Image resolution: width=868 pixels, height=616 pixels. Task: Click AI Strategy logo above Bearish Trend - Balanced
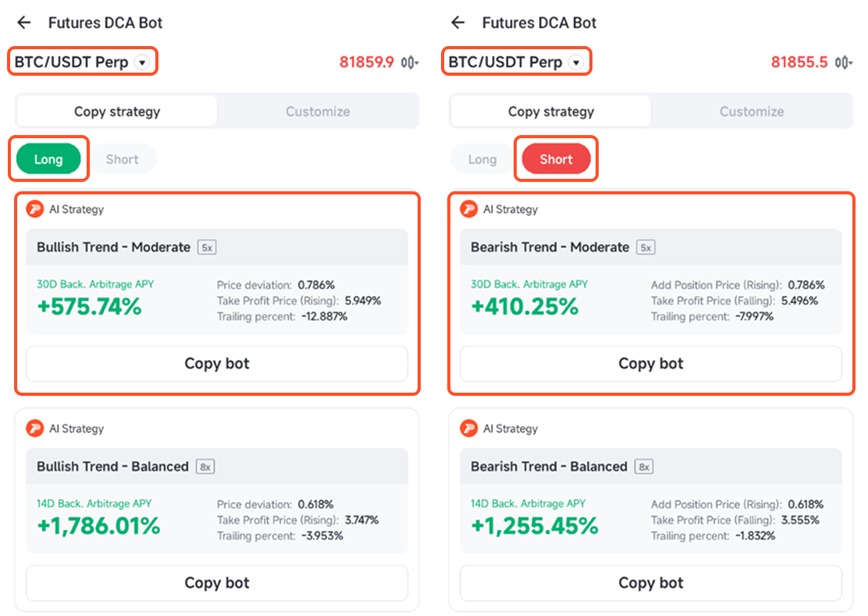pyautogui.click(x=468, y=429)
